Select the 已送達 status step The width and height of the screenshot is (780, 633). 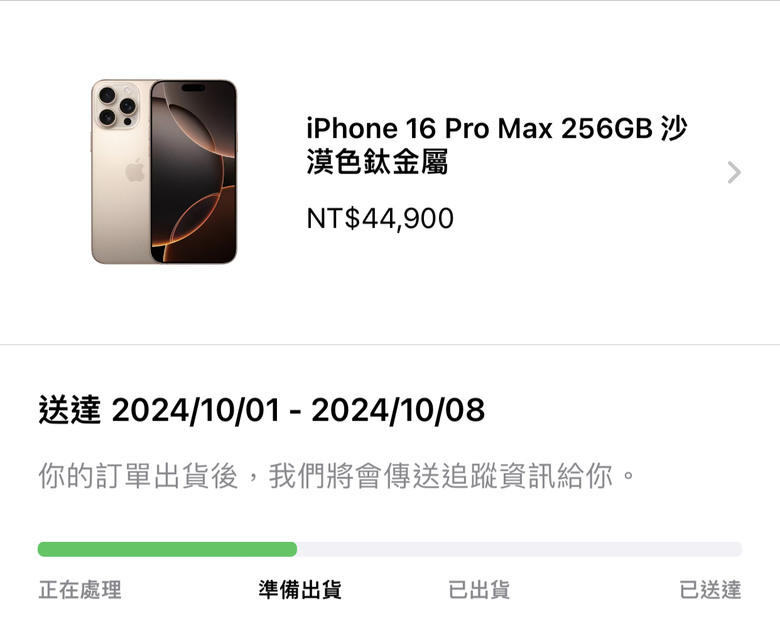(710, 590)
